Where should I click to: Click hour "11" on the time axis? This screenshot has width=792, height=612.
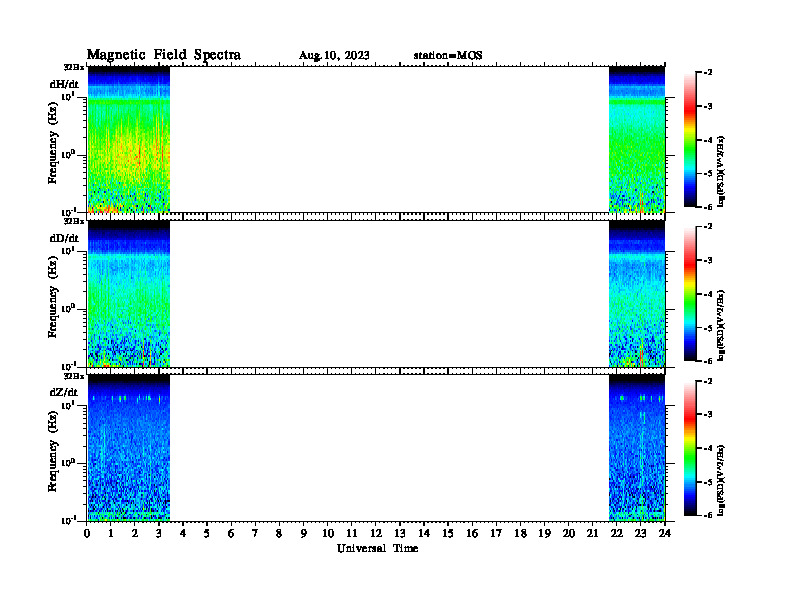(352, 533)
